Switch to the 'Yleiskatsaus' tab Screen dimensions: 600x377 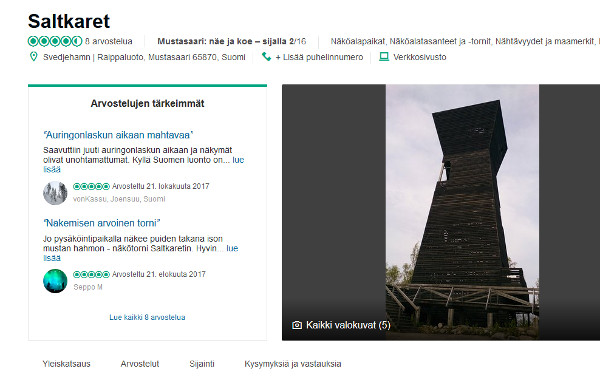coord(66,364)
